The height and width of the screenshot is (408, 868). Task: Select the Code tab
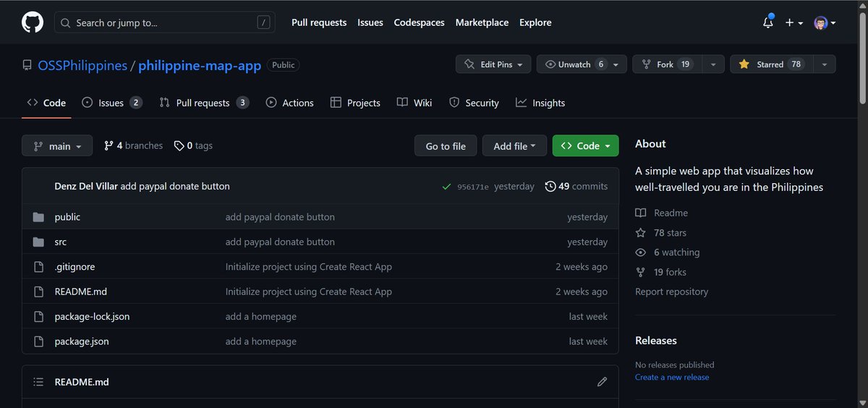(46, 103)
